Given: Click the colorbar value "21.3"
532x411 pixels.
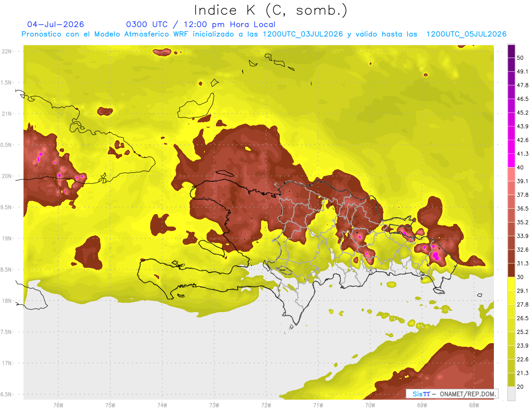Looking at the screenshot, I should coord(522,373).
